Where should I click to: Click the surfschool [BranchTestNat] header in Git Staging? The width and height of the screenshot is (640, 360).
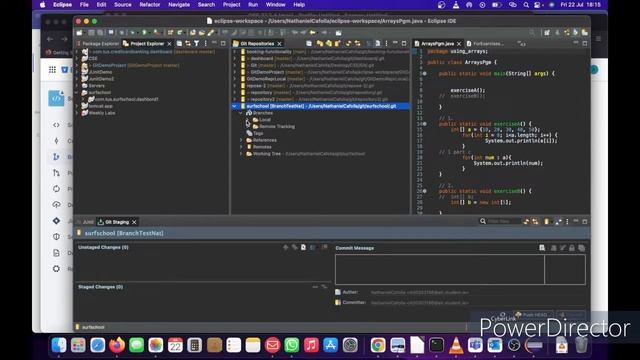tap(124, 233)
